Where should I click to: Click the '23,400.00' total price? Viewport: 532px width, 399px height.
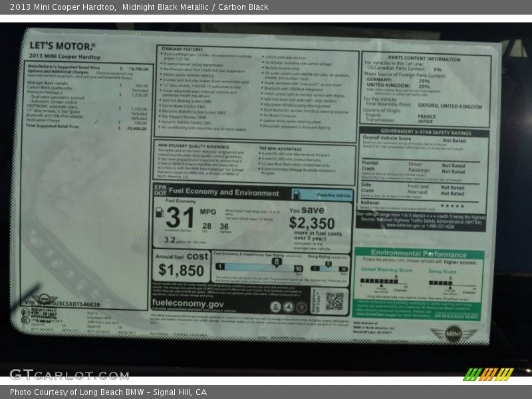click(x=137, y=128)
